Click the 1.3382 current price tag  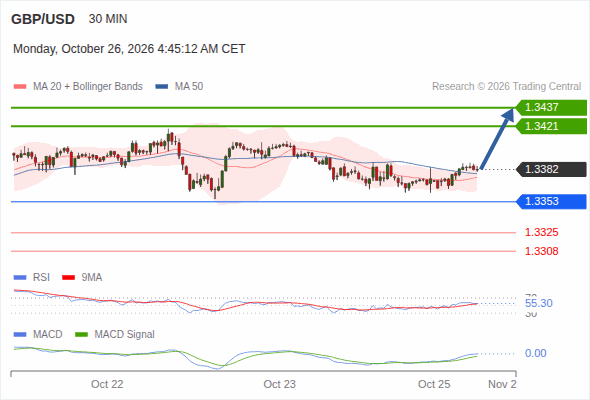[551, 169]
